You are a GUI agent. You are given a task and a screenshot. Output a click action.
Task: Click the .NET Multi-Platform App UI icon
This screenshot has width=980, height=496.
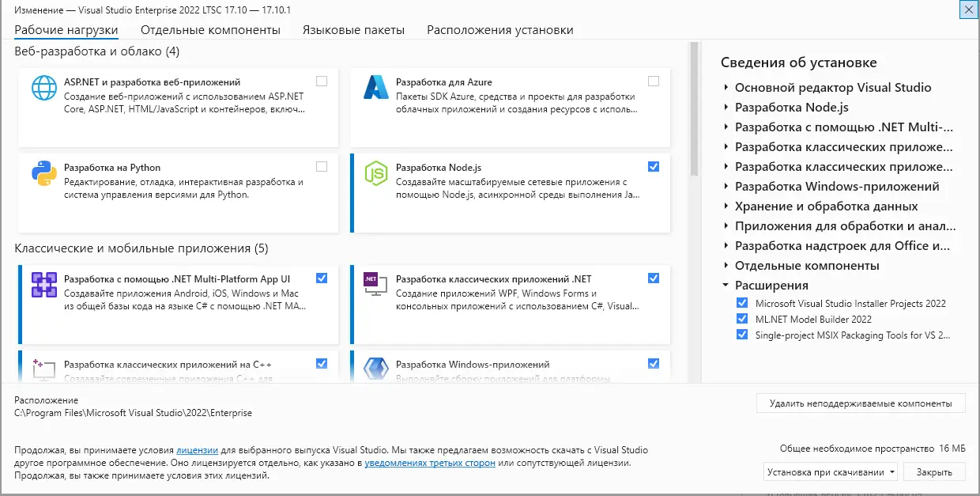44,285
